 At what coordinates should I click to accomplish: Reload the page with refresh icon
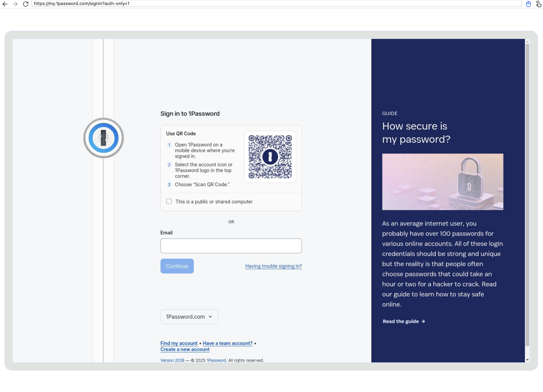pyautogui.click(x=26, y=4)
